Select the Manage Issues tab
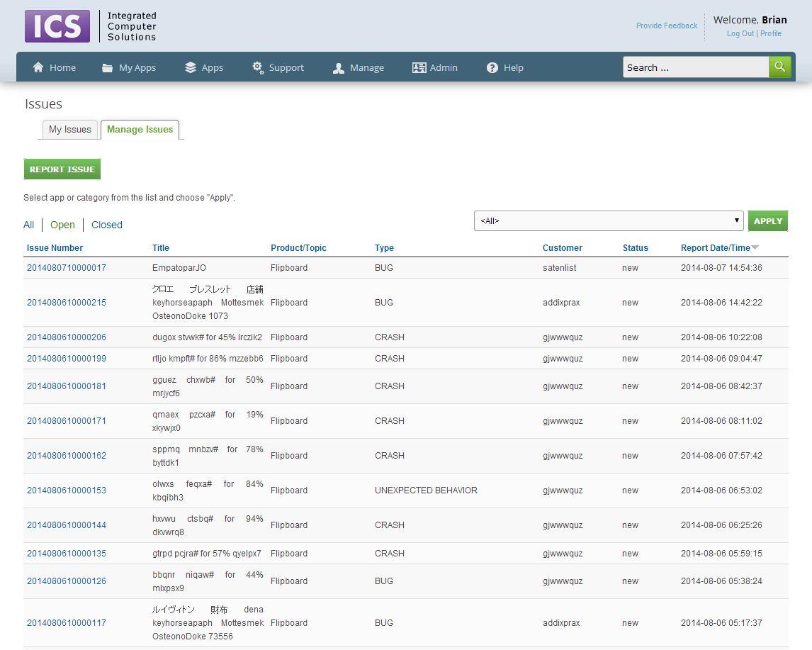812x650 pixels. click(140, 130)
